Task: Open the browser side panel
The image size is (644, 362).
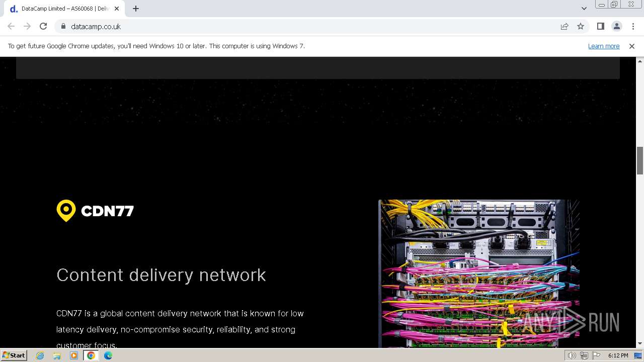Action: click(x=601, y=26)
